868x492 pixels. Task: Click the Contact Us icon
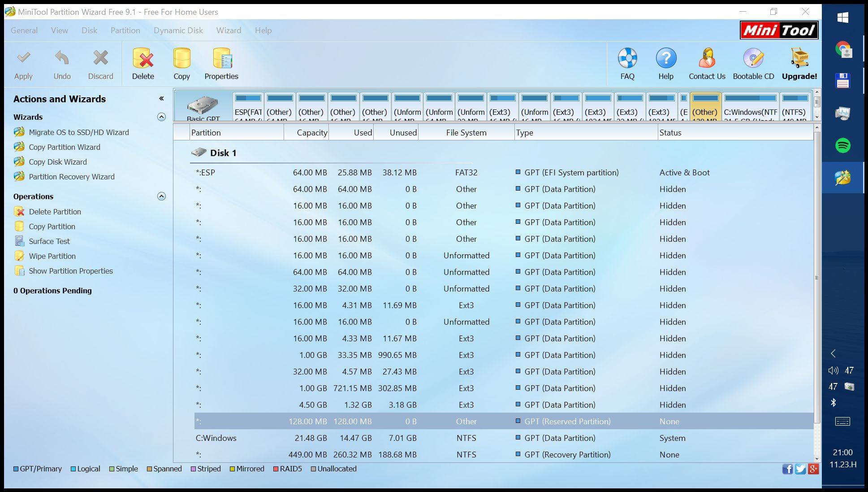(x=707, y=58)
